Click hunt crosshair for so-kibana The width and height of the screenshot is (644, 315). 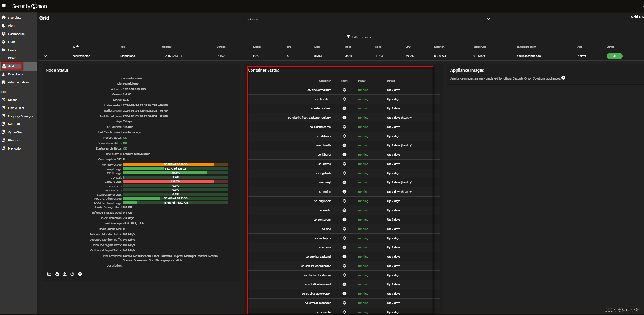click(x=344, y=155)
